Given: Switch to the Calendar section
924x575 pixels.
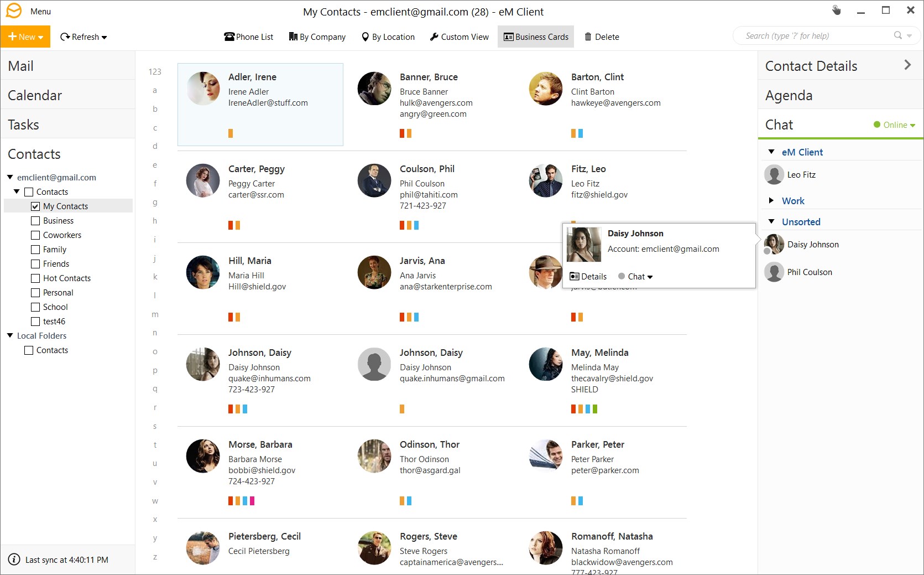Looking at the screenshot, I should point(35,95).
